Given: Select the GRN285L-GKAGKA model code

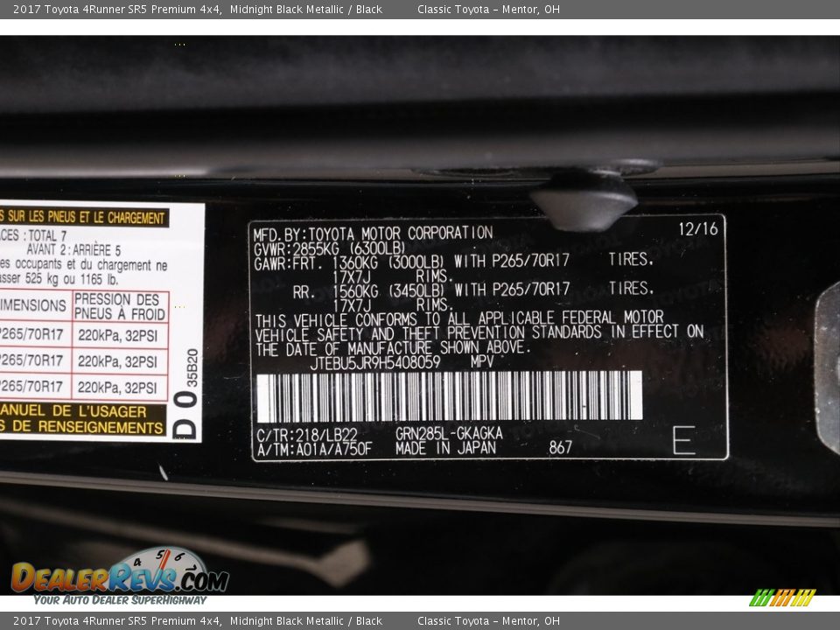Looking at the screenshot, I should point(449,433).
